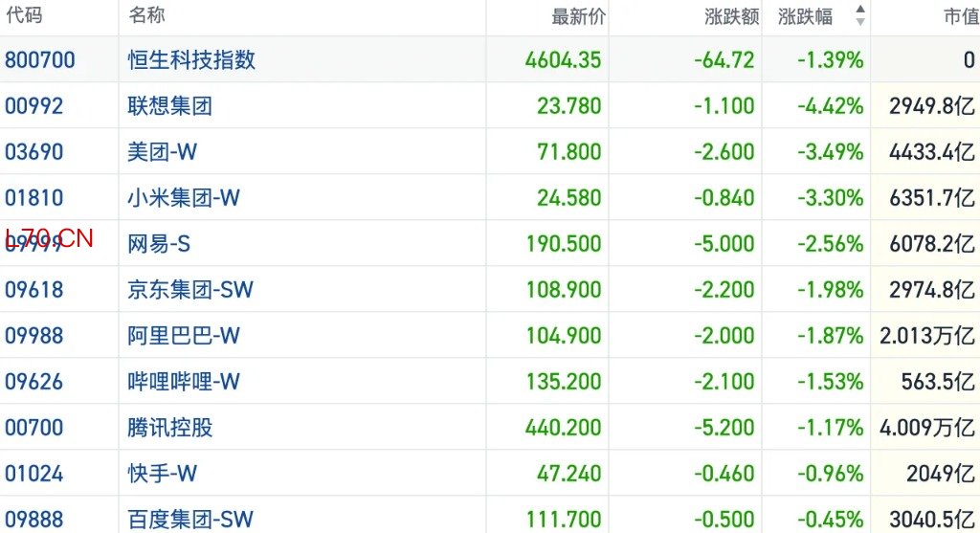Image resolution: width=980 pixels, height=533 pixels.
Task: Click market cap 4.009万亿
Action: [927, 428]
